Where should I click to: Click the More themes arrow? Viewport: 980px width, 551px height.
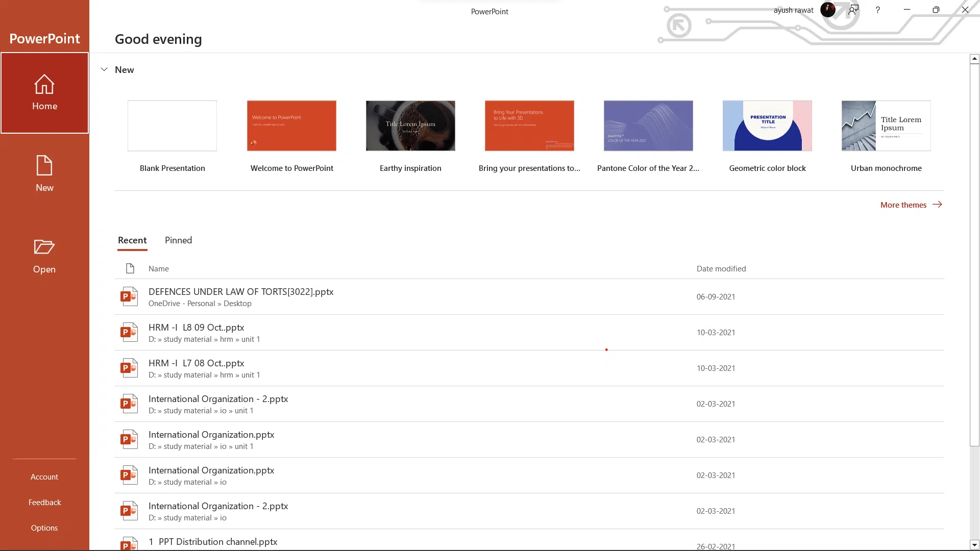pyautogui.click(x=937, y=205)
